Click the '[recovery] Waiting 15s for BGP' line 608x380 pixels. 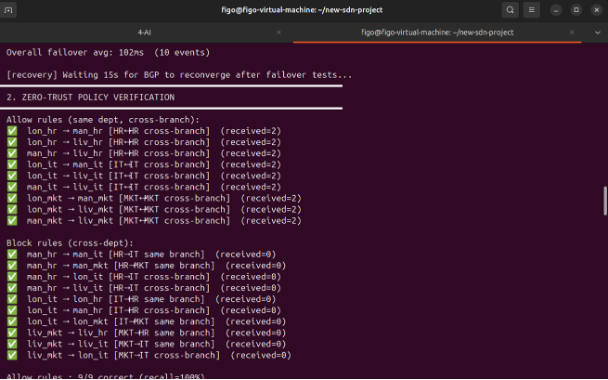click(x=179, y=75)
